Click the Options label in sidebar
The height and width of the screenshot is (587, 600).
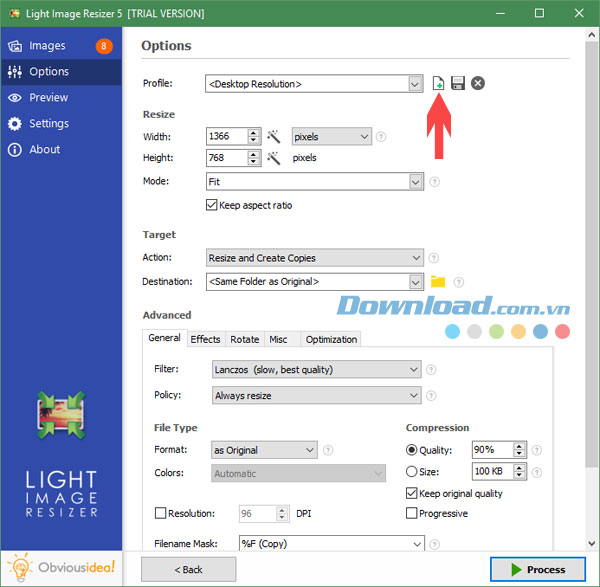point(49,72)
